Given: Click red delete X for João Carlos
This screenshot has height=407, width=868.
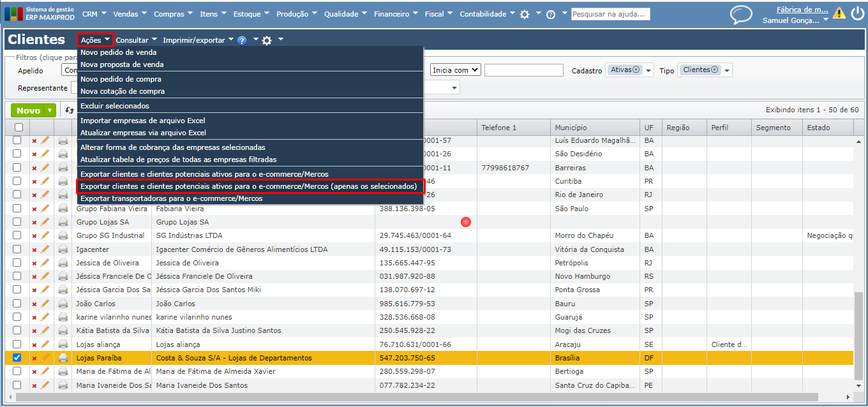Looking at the screenshot, I should point(34,304).
